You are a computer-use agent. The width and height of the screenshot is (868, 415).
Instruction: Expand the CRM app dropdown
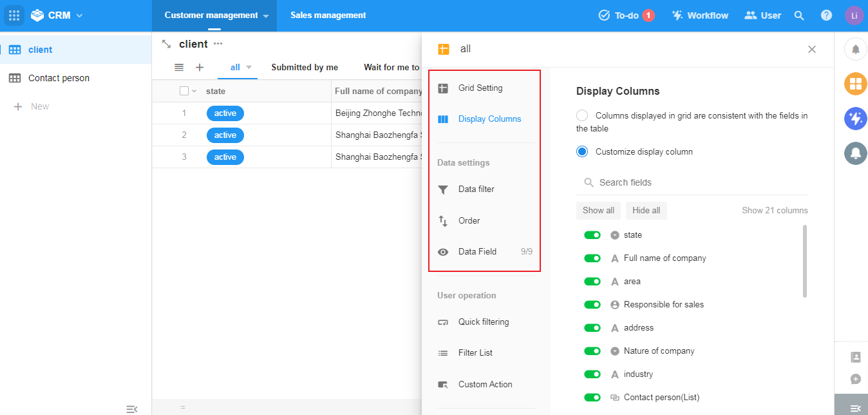(79, 15)
